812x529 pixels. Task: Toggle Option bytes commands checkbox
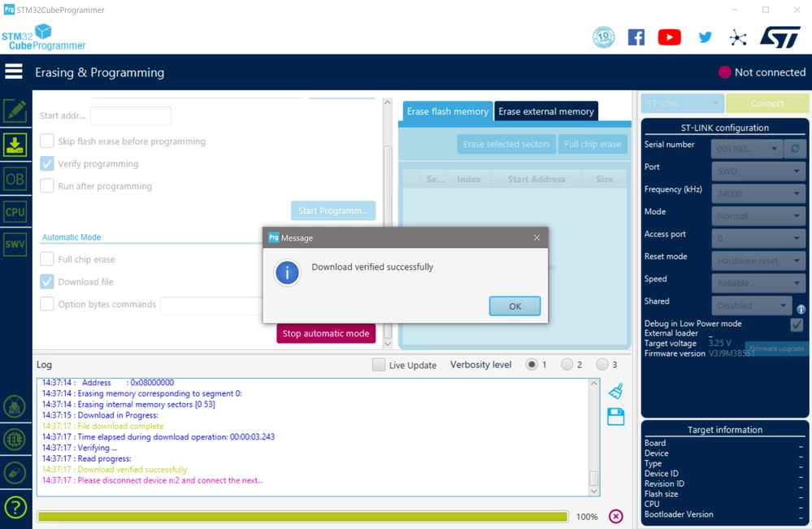(47, 304)
